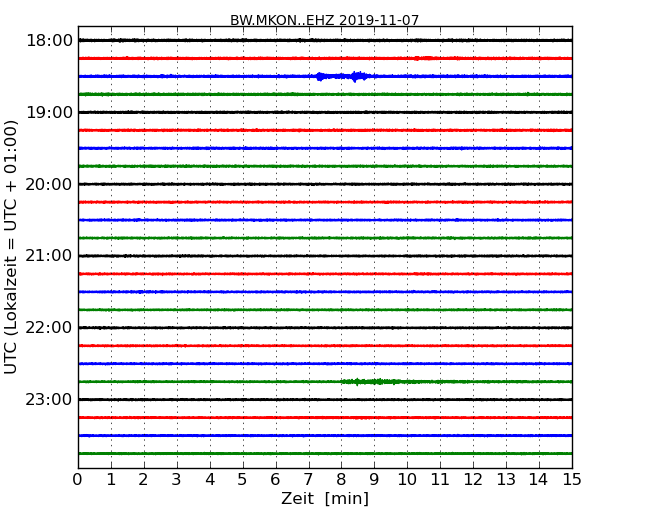
Task: Select the 18:00 time tick label
Action: pos(49,41)
